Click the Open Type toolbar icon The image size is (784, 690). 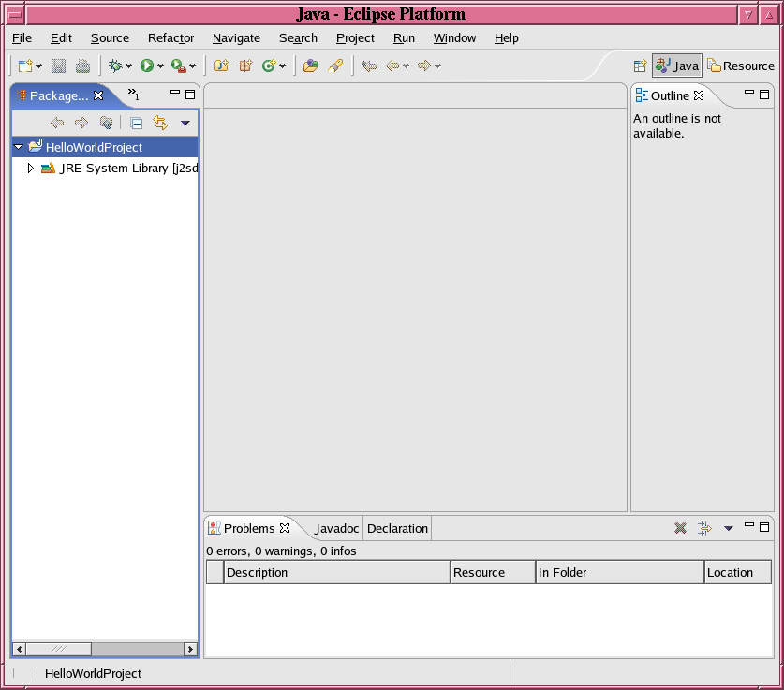311,66
